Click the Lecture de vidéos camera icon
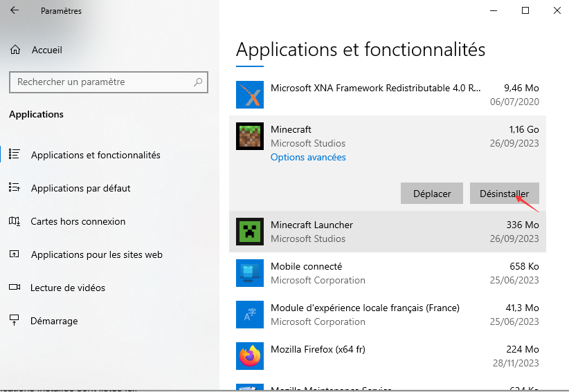Viewport: 569px width, 392px height. (15, 287)
